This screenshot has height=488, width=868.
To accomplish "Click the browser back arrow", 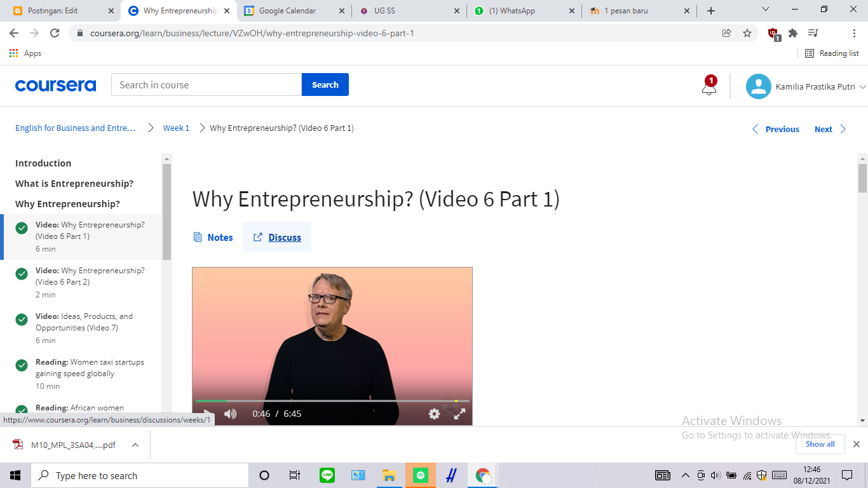I will [14, 33].
